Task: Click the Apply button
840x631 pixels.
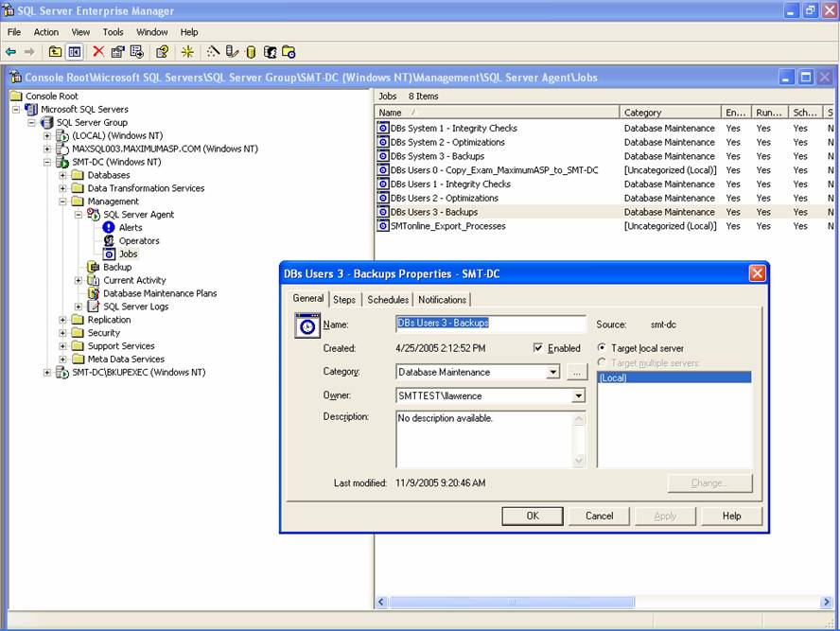Action: 665,516
